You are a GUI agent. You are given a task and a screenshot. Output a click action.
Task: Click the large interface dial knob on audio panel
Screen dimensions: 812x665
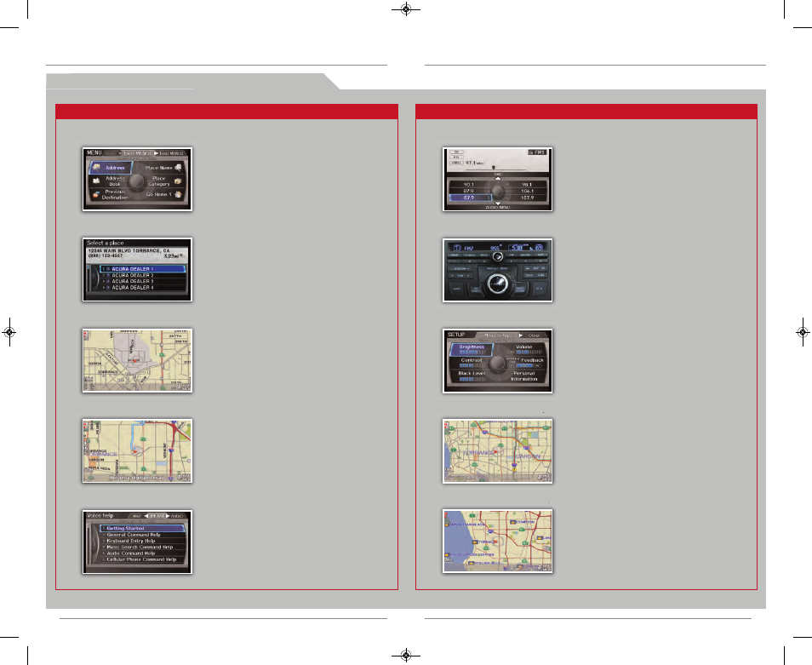(x=496, y=284)
